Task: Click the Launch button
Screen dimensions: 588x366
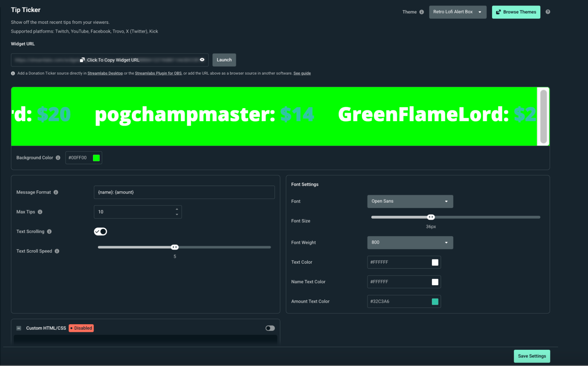Action: click(x=224, y=60)
